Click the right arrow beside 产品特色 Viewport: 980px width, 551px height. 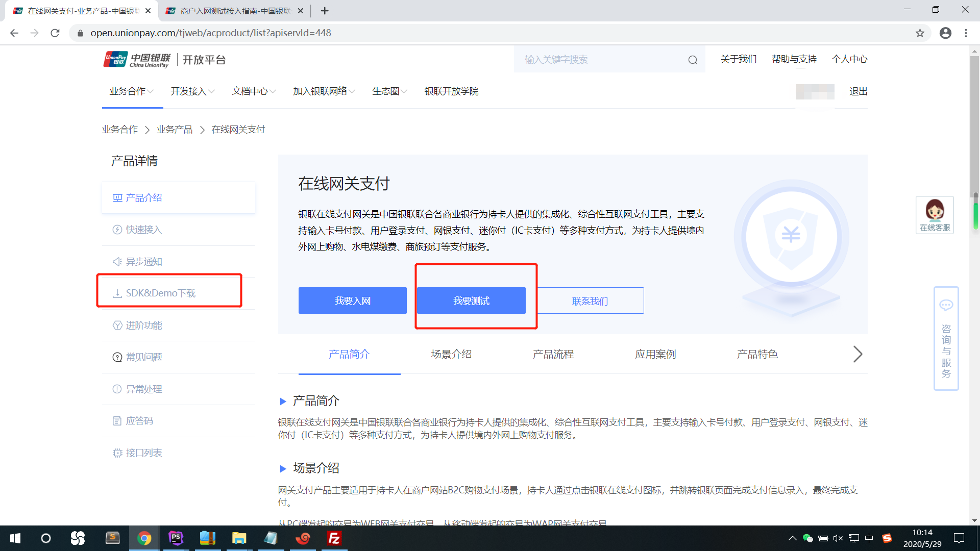tap(857, 354)
